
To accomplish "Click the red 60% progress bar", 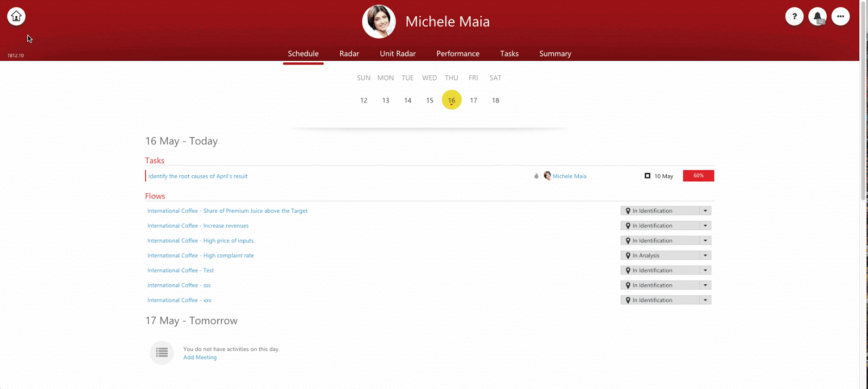I will (698, 176).
